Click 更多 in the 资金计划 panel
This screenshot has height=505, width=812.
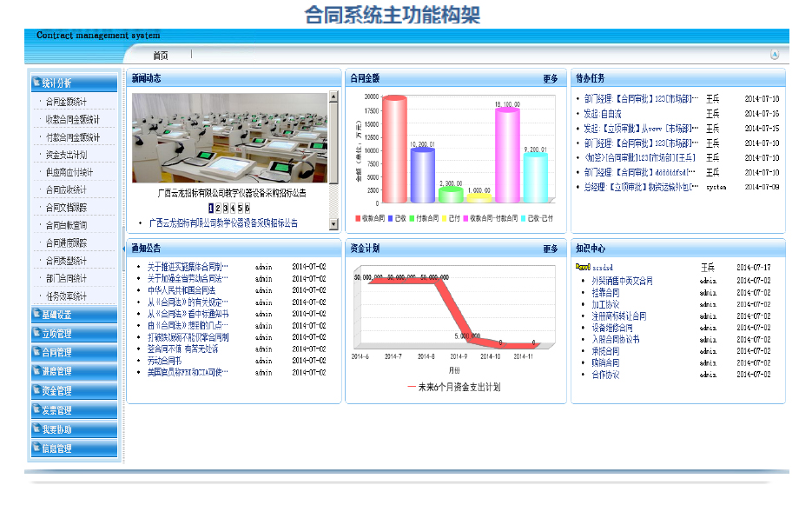pos(551,249)
